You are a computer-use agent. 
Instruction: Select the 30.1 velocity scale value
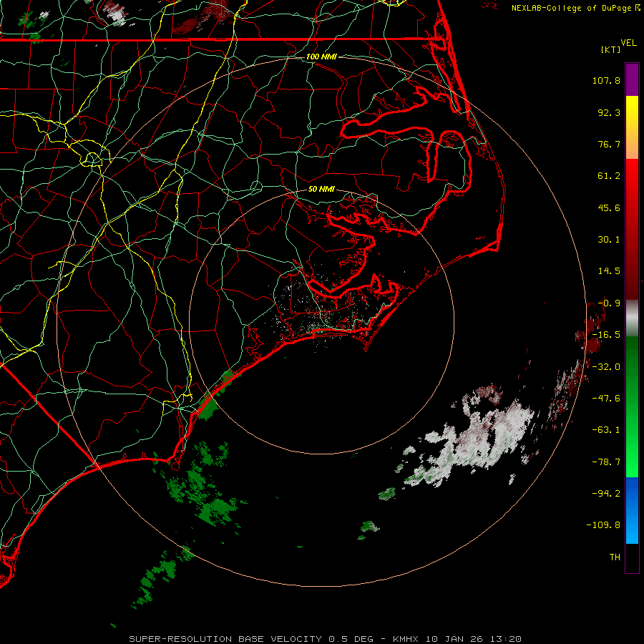609,240
